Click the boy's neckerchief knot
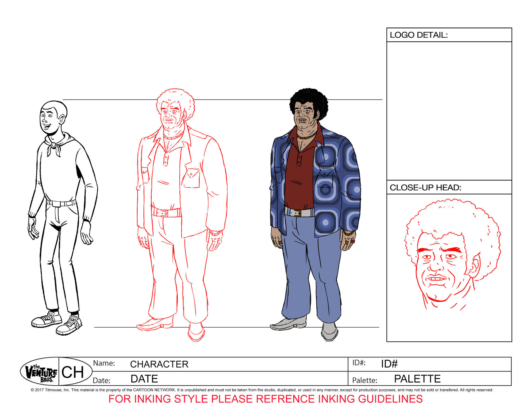 pyautogui.click(x=53, y=146)
